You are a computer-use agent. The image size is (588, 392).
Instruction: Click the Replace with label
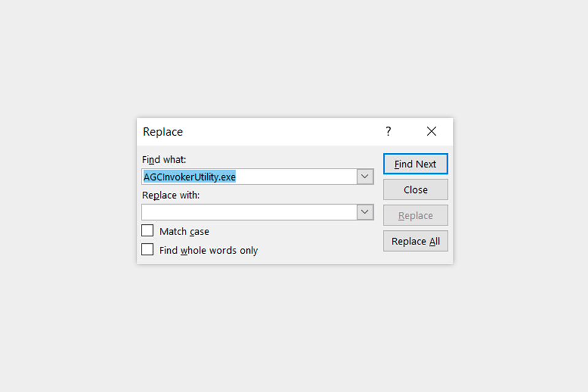[170, 195]
